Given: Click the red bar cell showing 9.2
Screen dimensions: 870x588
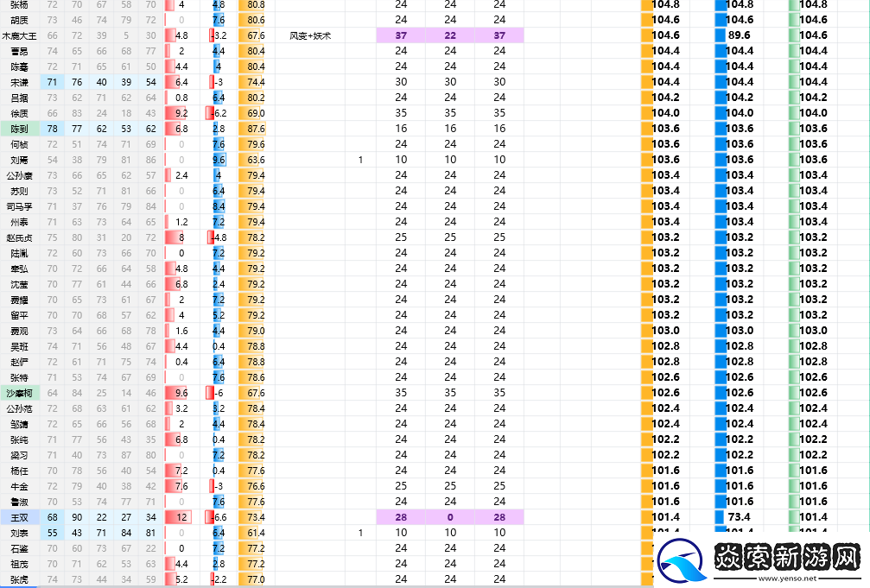Looking at the screenshot, I should tap(181, 113).
